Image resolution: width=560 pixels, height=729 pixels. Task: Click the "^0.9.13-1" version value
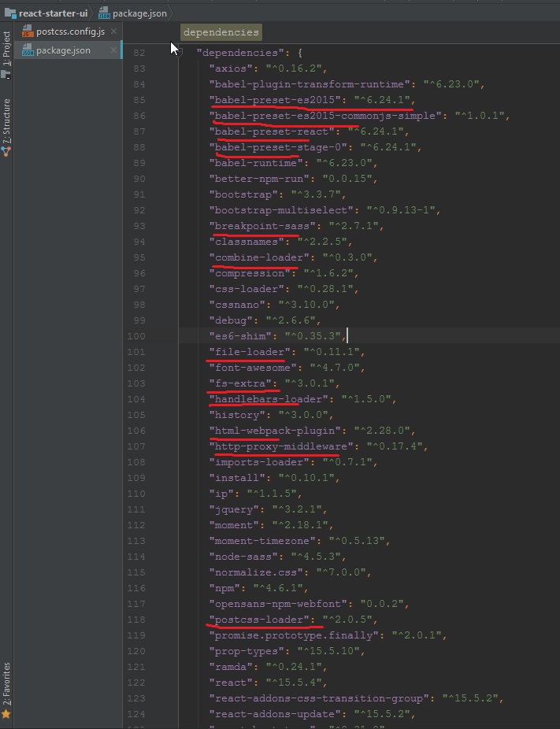coord(401,210)
